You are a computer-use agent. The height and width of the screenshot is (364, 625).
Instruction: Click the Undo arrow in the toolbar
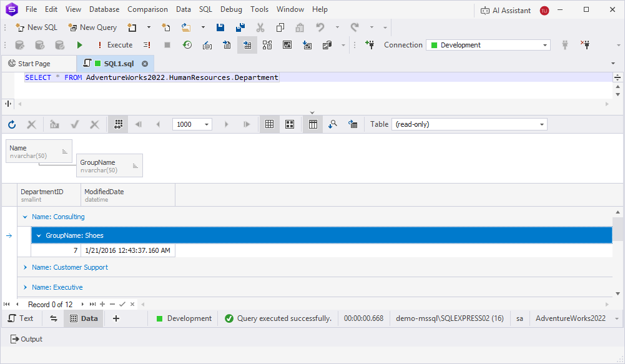tap(320, 27)
